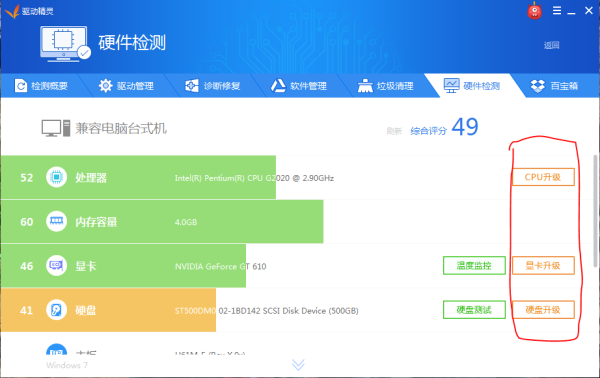
Task: Click the 综合评分 score 49
Action: click(x=465, y=127)
